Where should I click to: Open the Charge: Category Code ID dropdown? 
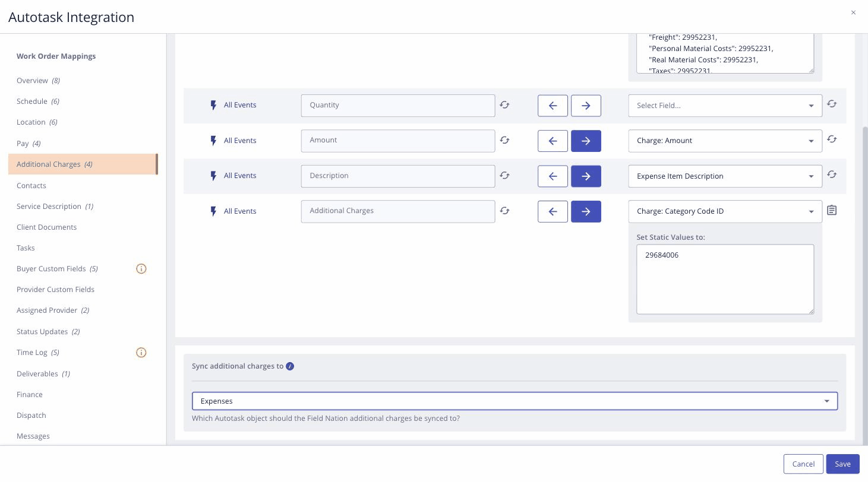click(x=725, y=211)
